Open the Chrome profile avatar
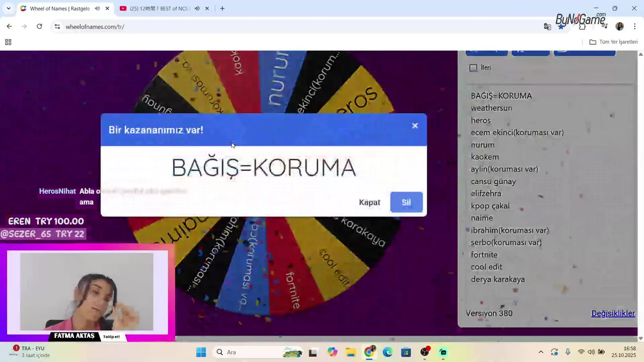Image resolution: width=644 pixels, height=362 pixels. [620, 27]
